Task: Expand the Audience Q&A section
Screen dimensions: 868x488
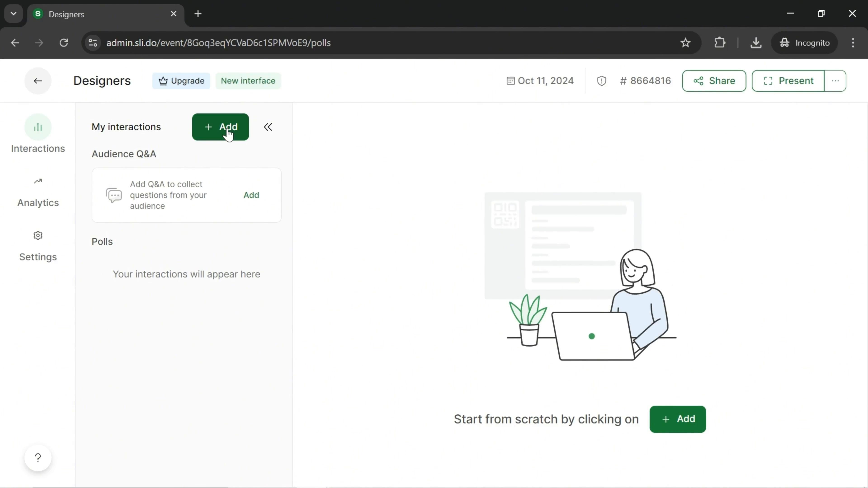Action: pyautogui.click(x=124, y=154)
